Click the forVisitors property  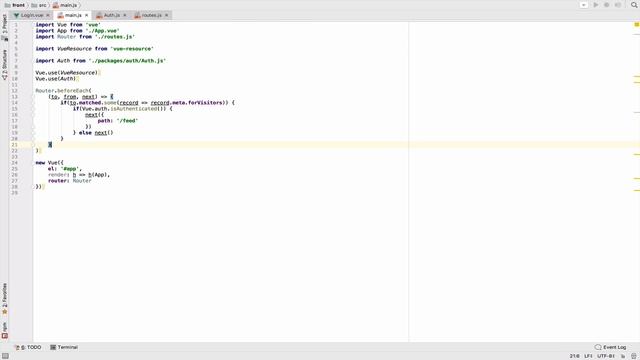(x=205, y=102)
